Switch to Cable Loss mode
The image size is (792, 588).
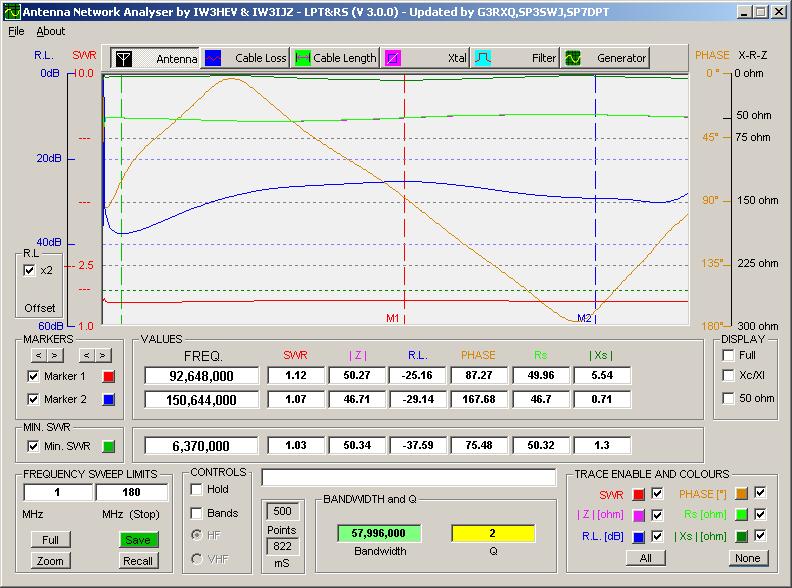pyautogui.click(x=214, y=58)
